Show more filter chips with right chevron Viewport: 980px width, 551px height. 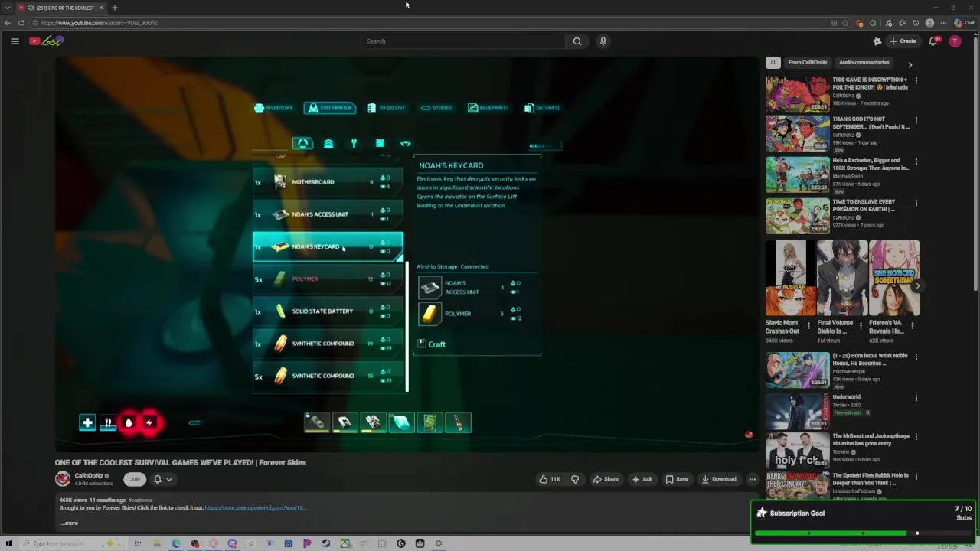[x=910, y=64]
